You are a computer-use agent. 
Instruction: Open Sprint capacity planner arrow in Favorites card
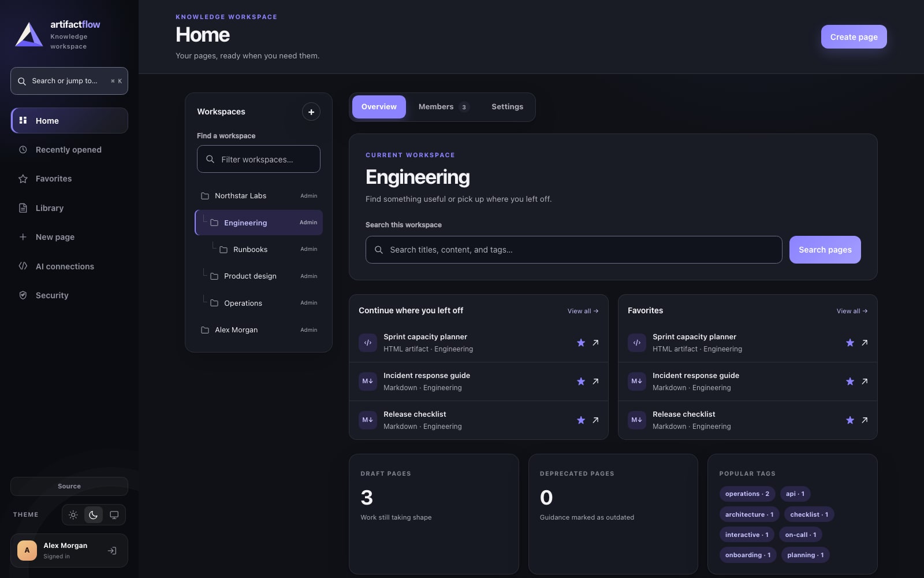point(865,343)
